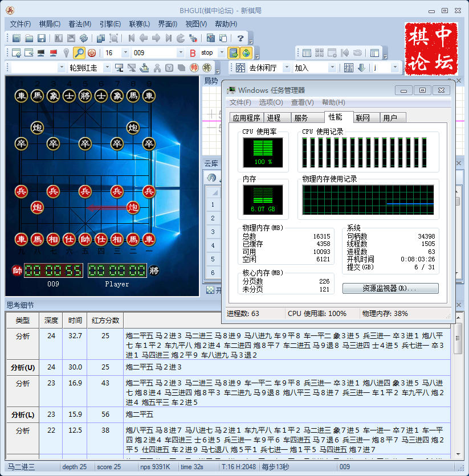Image resolution: width=469 pixels, height=476 pixels.
Task: Click the 分析(U) row label
Action: click(22, 367)
